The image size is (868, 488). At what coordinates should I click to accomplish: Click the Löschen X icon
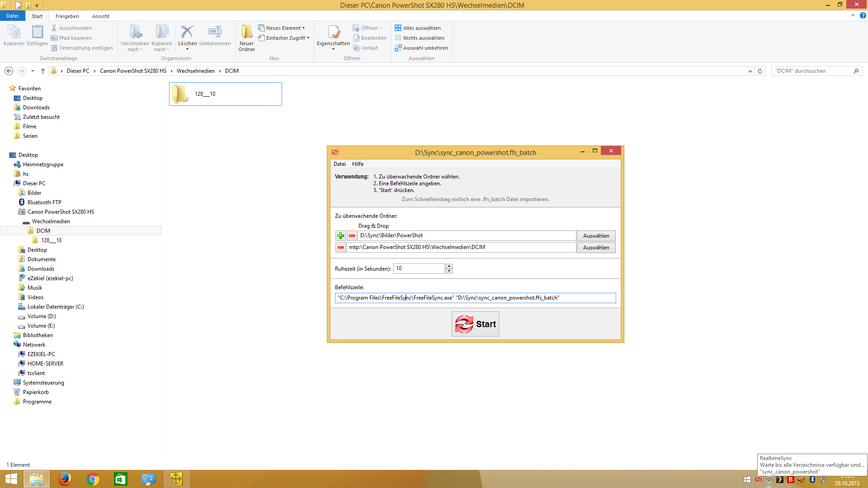[x=187, y=32]
